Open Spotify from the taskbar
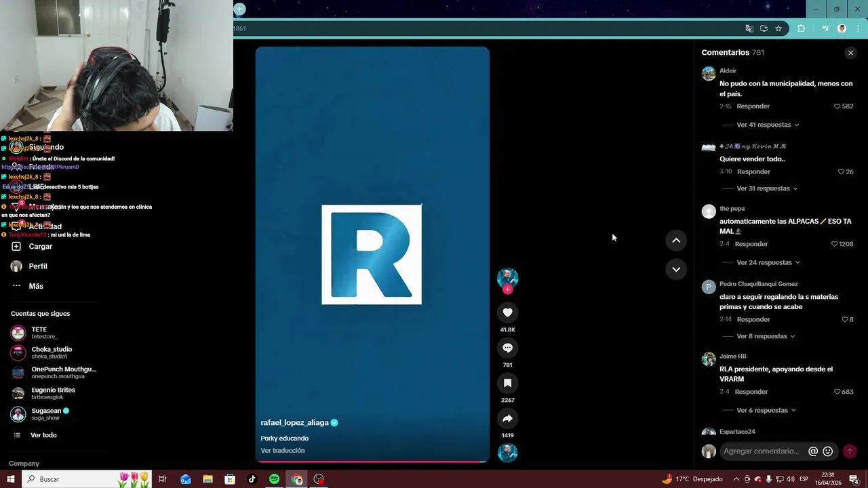This screenshot has width=868, height=488. [x=274, y=479]
